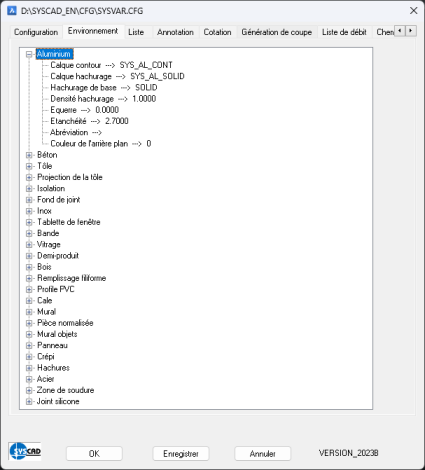Expand the Acier node

[29, 379]
